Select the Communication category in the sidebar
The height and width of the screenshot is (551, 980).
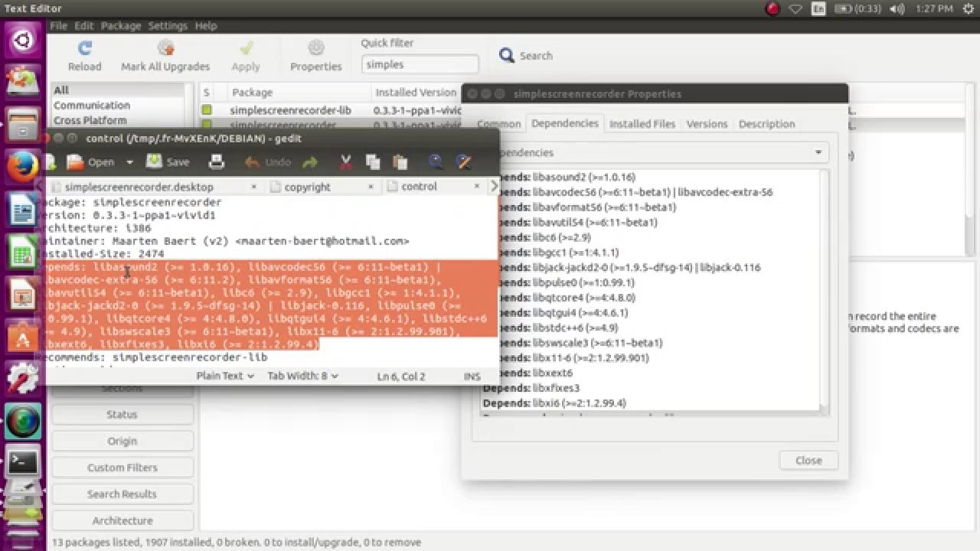92,106
